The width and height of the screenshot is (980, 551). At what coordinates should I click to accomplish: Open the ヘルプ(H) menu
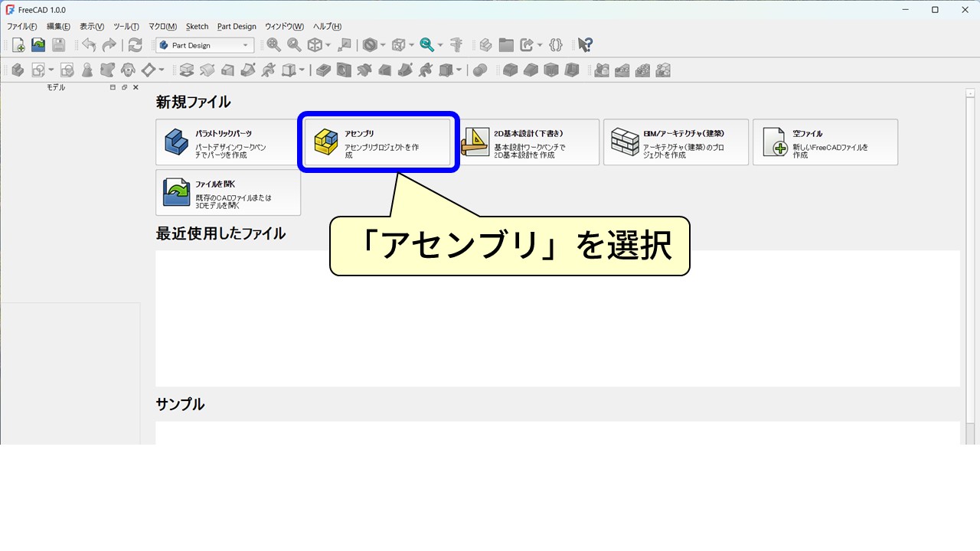(x=327, y=26)
